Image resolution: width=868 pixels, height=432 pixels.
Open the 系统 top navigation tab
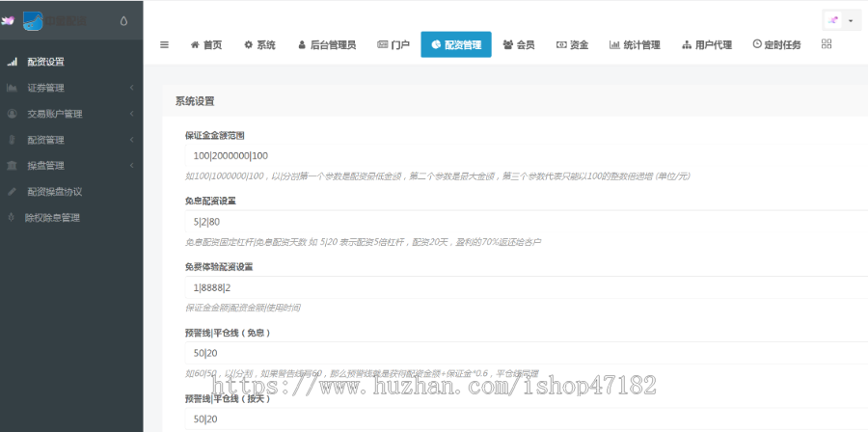pyautogui.click(x=259, y=44)
